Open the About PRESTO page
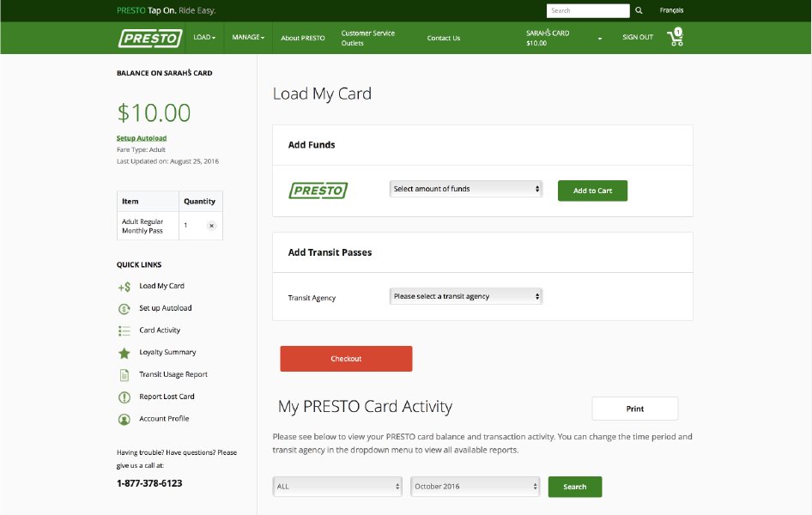Image resolution: width=812 pixels, height=515 pixels. click(303, 38)
